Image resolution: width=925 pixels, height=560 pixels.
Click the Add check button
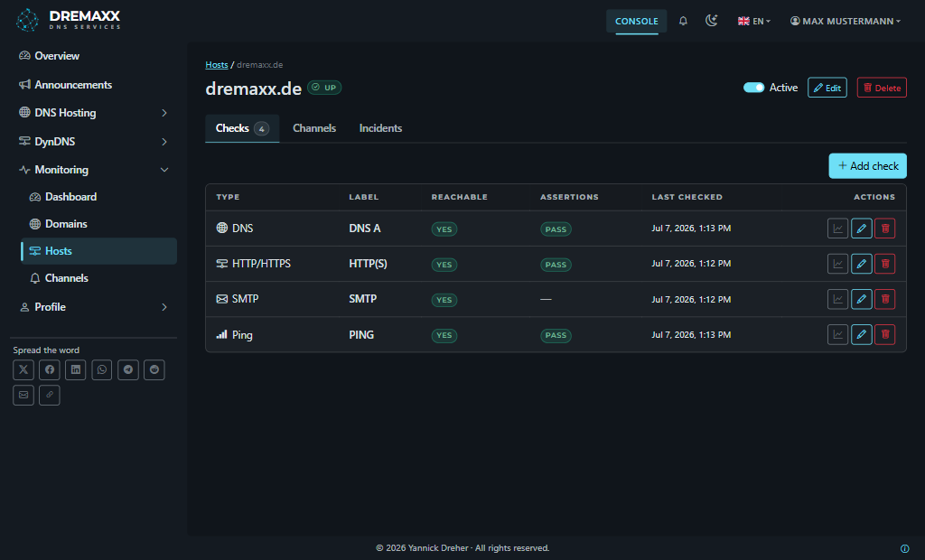(868, 166)
